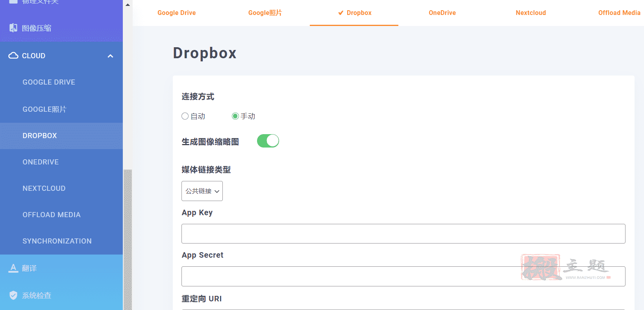The image size is (644, 310).
Task: Click the App Secret input field
Action: (x=403, y=276)
